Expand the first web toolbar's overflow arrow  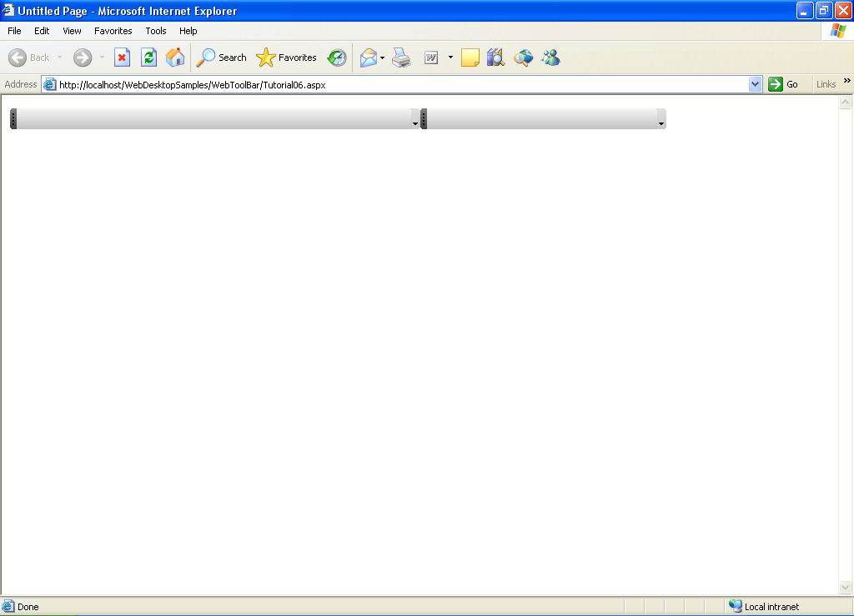click(x=414, y=123)
